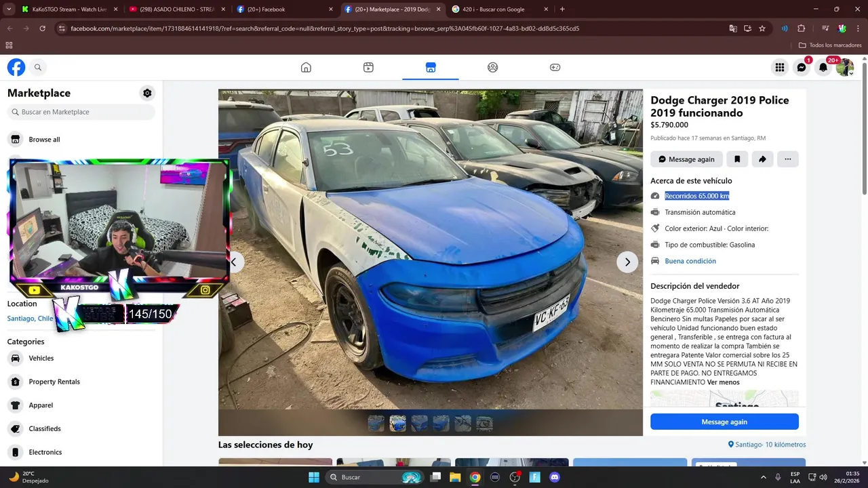The height and width of the screenshot is (488, 868).
Task: Open Messenger chats icon
Action: pos(802,67)
